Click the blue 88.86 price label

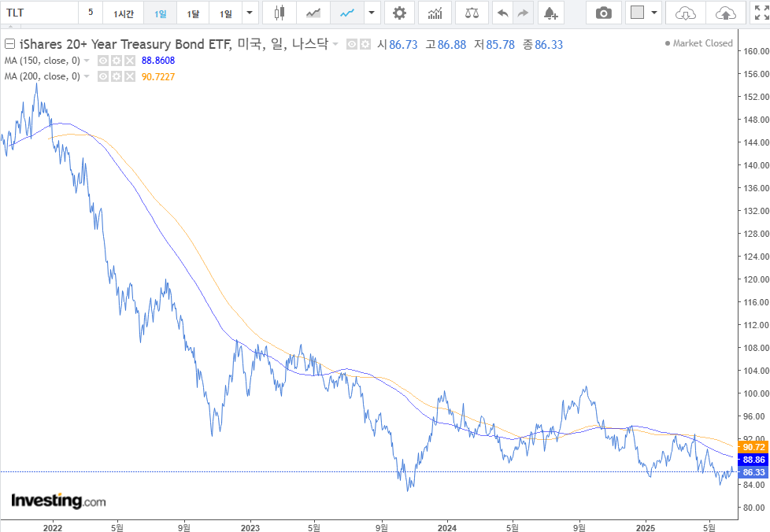pyautogui.click(x=753, y=460)
